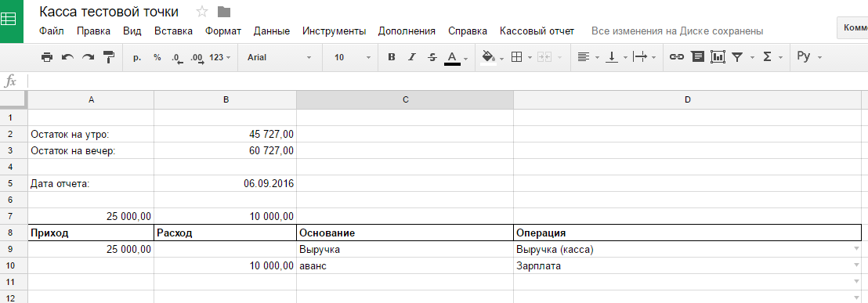Click the document title "Касса тестовой точки"

pos(109,12)
